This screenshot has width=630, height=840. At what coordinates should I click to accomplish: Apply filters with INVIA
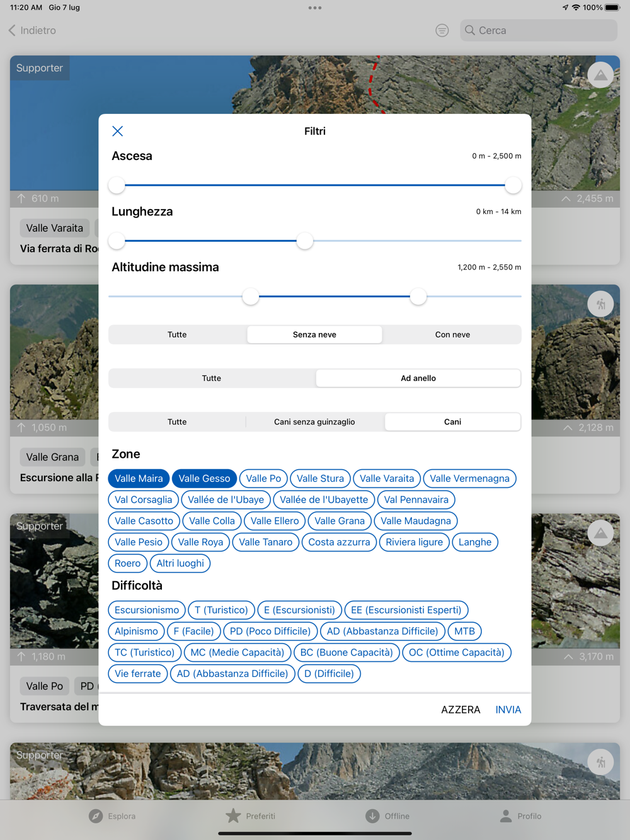(x=508, y=710)
